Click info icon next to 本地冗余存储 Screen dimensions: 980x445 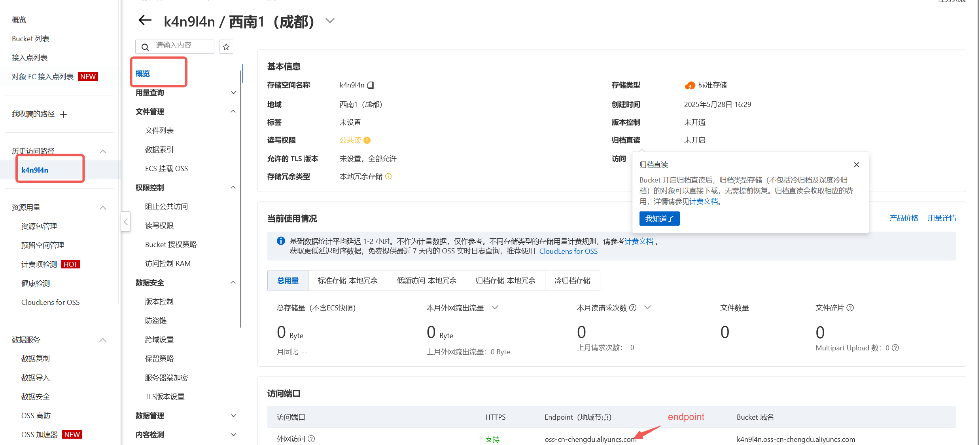click(388, 177)
